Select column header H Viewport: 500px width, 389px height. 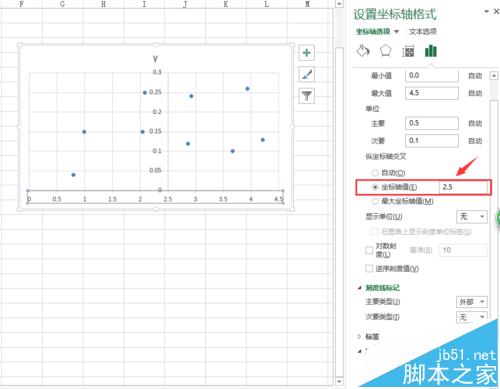[x=103, y=4]
